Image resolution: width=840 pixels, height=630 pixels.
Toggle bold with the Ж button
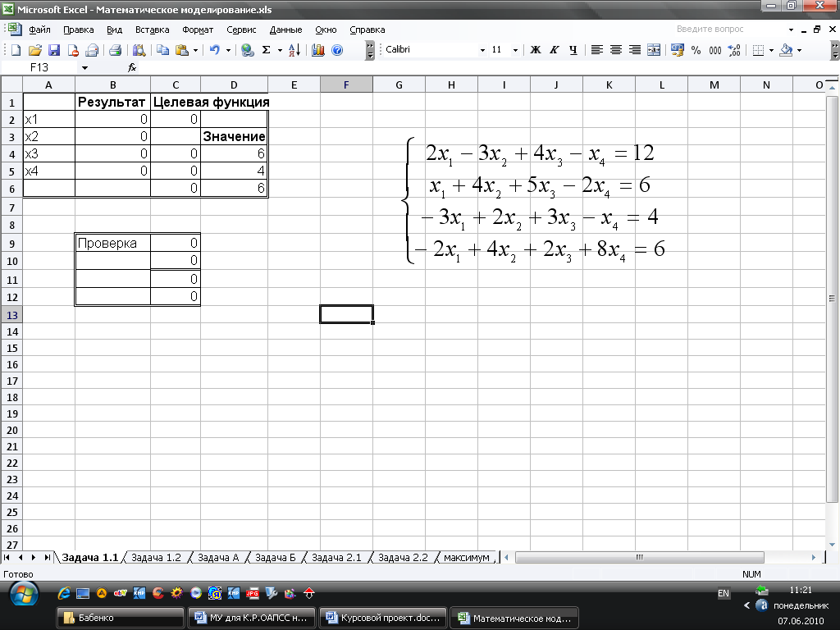tap(535, 50)
